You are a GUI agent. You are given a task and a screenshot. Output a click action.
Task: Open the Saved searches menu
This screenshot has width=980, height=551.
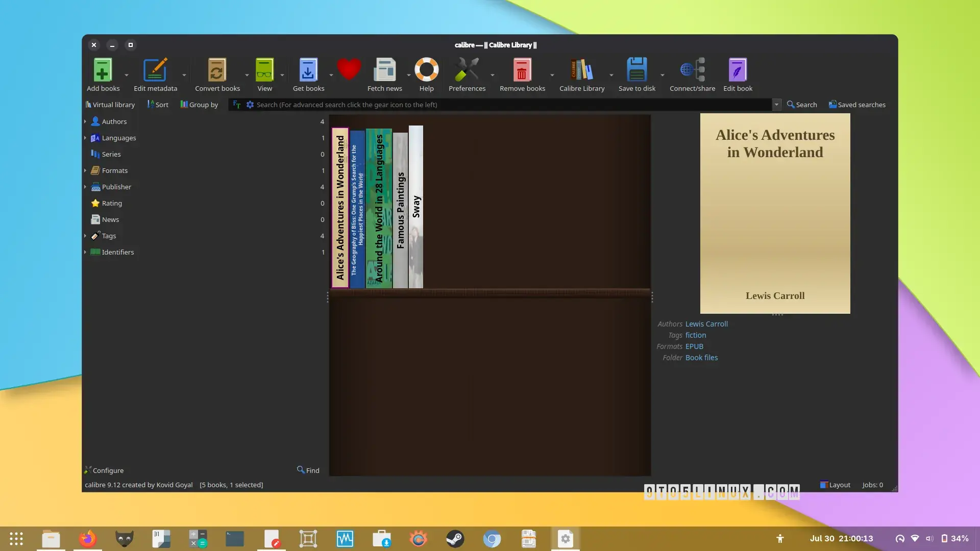coord(857,105)
